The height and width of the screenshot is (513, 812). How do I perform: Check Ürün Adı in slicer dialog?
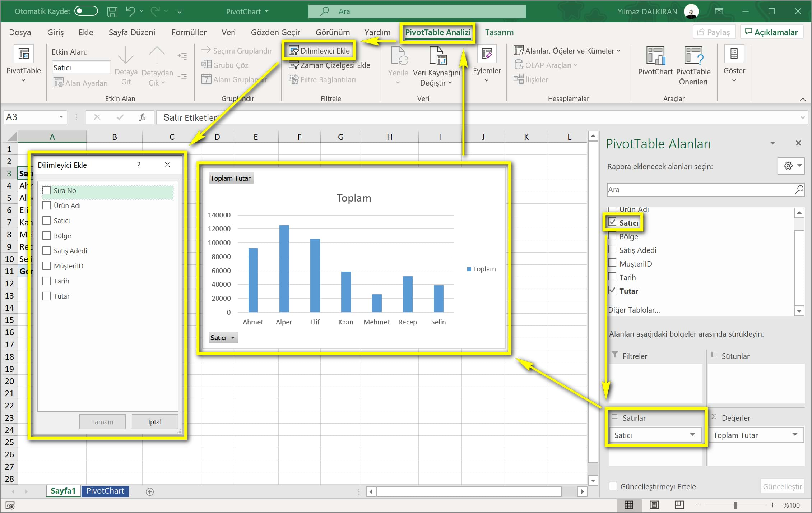46,205
